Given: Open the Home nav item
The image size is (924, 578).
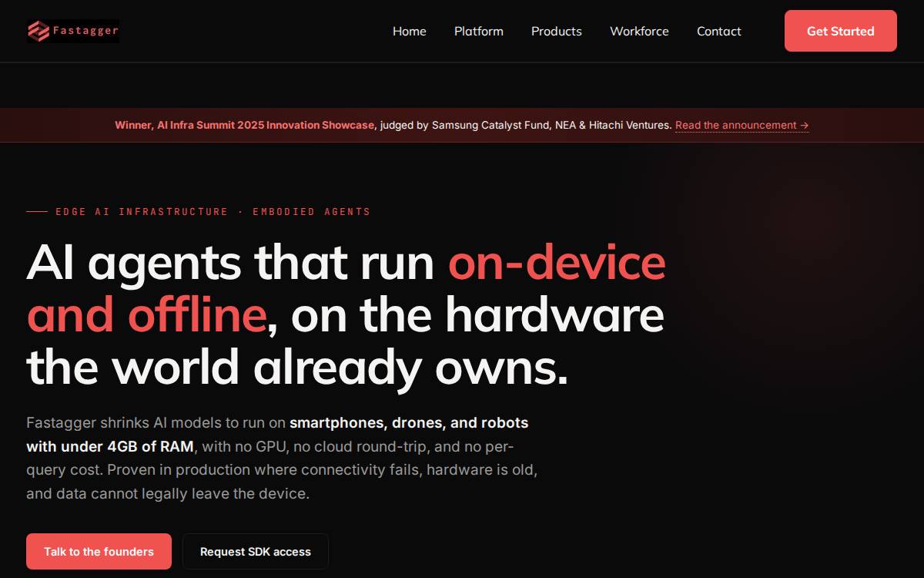Looking at the screenshot, I should (x=410, y=32).
